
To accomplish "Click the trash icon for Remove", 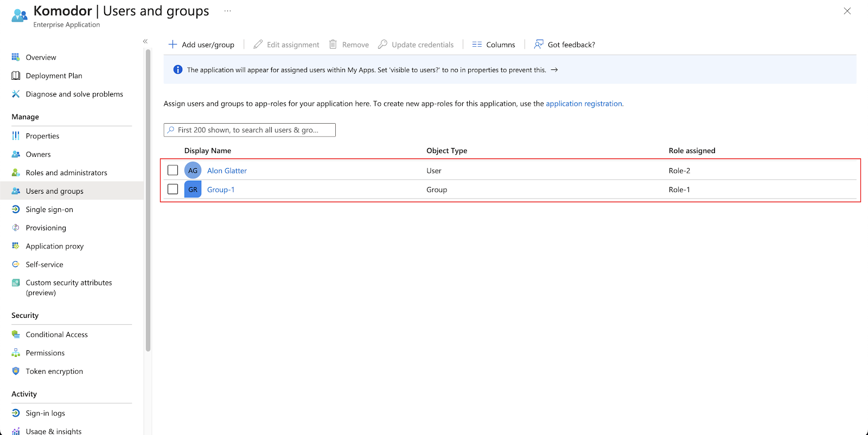I will [333, 44].
